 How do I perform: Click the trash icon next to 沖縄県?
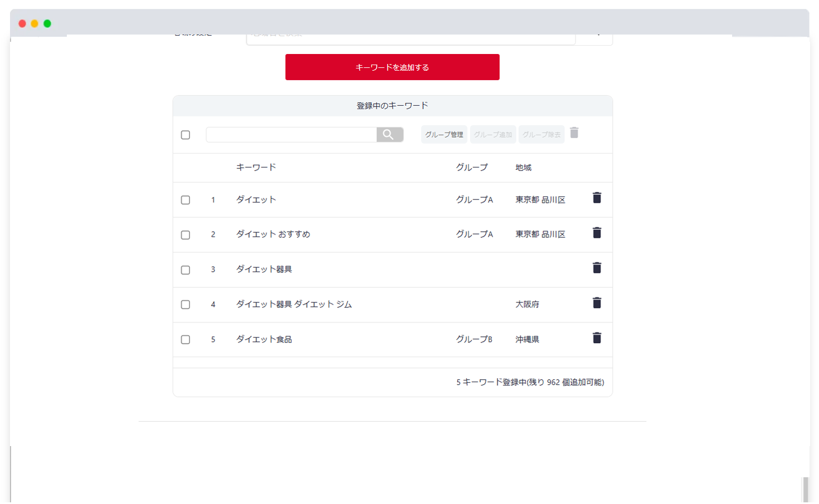[597, 338]
